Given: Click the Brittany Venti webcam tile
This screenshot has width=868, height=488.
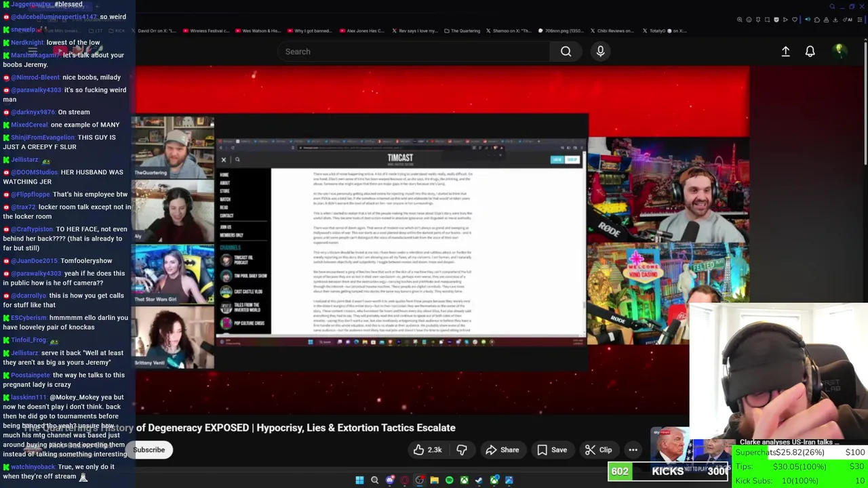Looking at the screenshot, I should [173, 337].
